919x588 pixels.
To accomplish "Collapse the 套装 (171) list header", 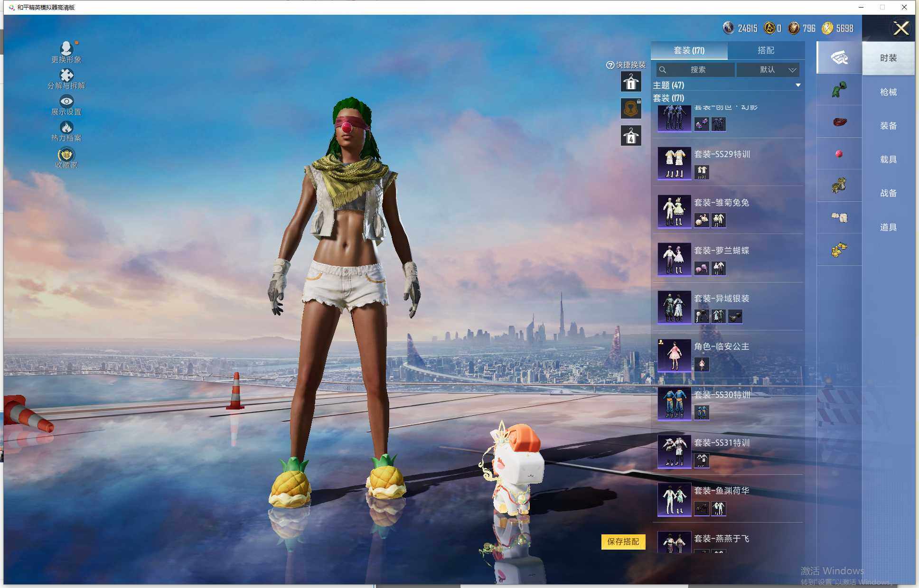I will 668,98.
